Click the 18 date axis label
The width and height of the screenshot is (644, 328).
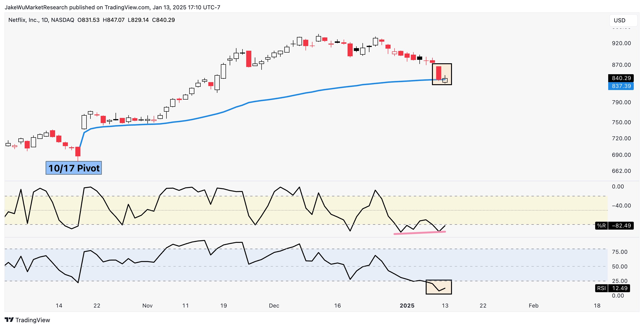click(x=597, y=306)
